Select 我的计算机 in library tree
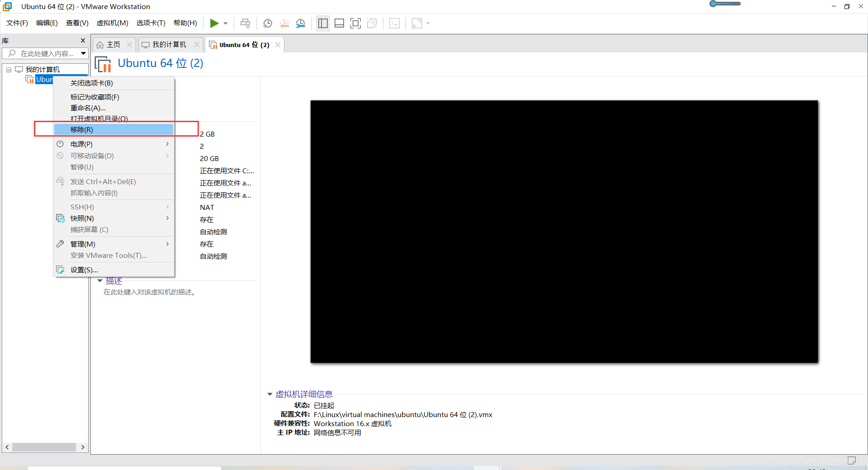This screenshot has width=868, height=470. point(42,69)
